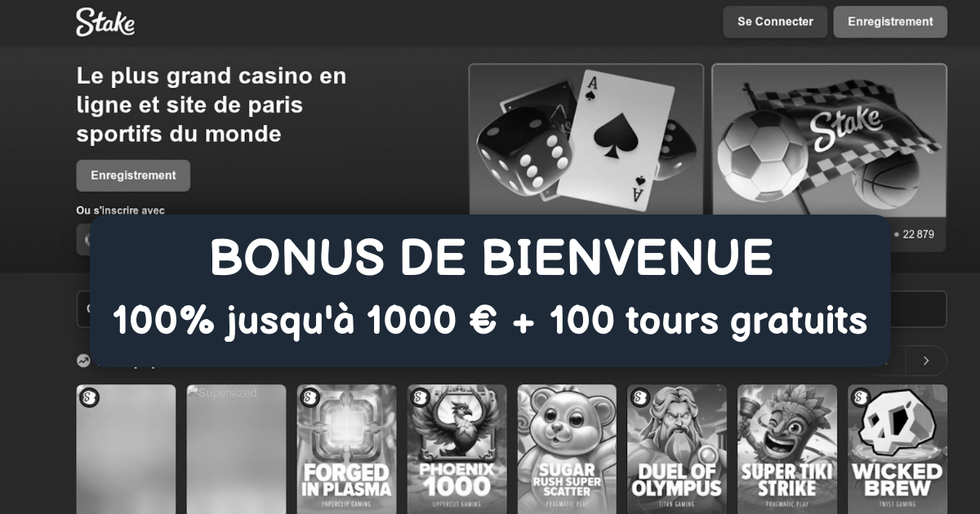Click the Stake logo in header

coord(105,22)
